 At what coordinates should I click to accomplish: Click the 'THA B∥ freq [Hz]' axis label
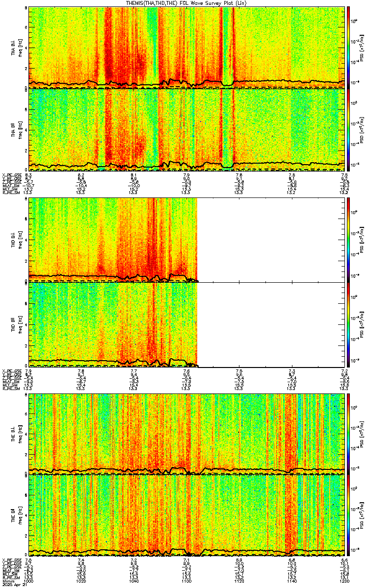pos(18,129)
